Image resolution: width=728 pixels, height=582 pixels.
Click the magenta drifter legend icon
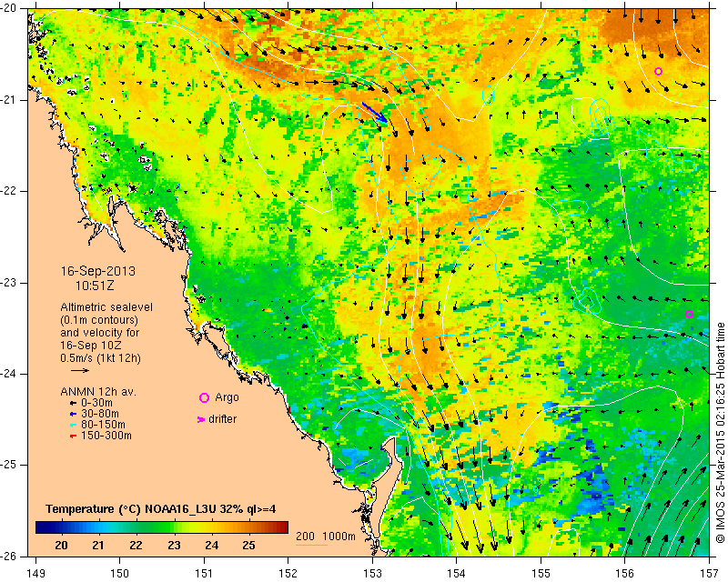click(x=201, y=419)
